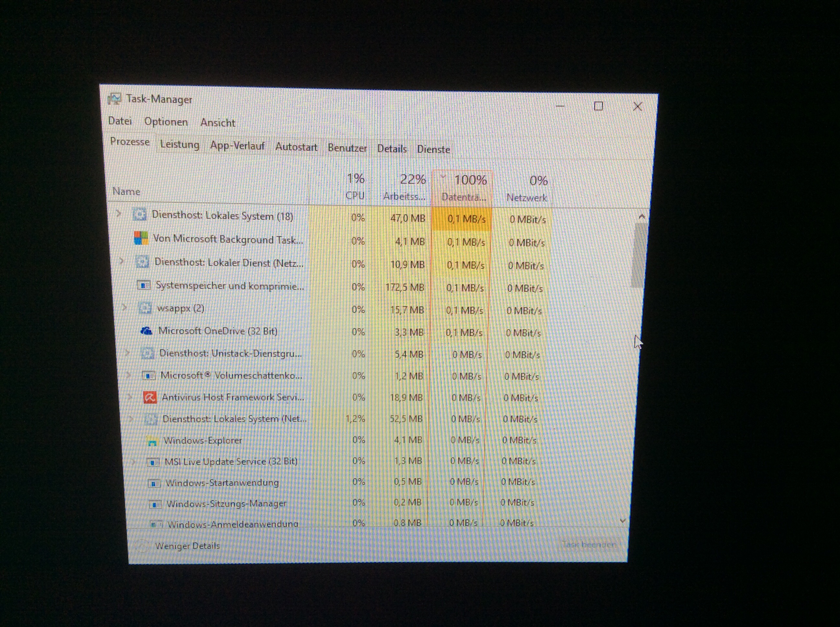Expand Diensthost: Unistack-Dienstgru... group

pyautogui.click(x=127, y=352)
